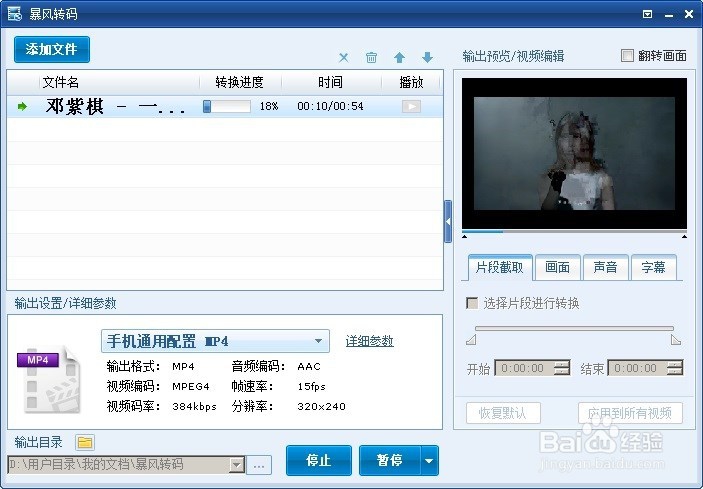Viewport: 703px width, 489px height.
Task: Click 应用到所有视频 button
Action: pos(630,413)
